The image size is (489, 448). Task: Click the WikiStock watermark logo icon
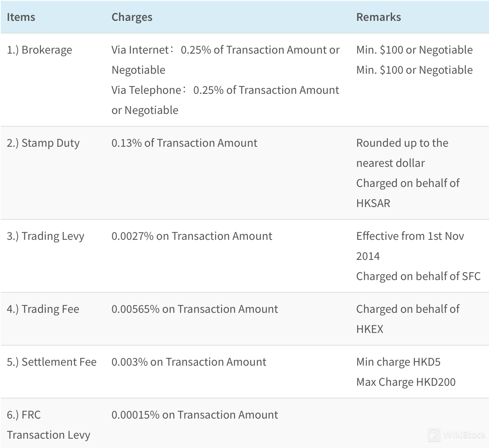[434, 435]
